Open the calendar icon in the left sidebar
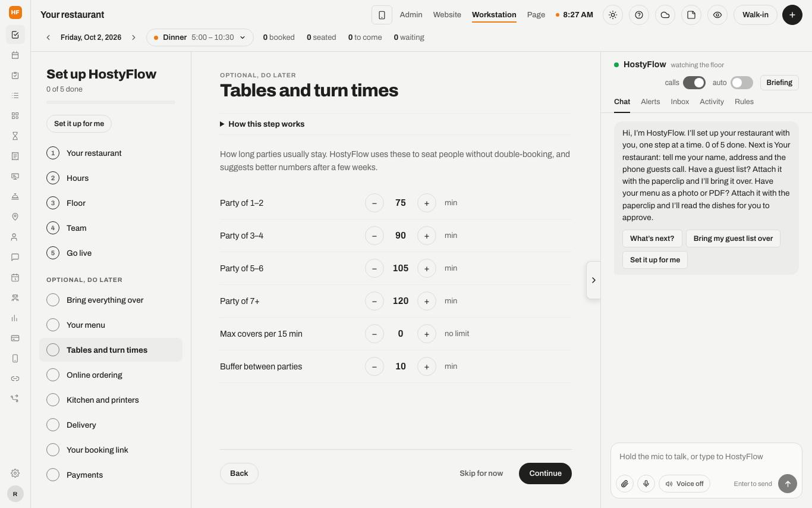This screenshot has width=812, height=508. tap(15, 55)
